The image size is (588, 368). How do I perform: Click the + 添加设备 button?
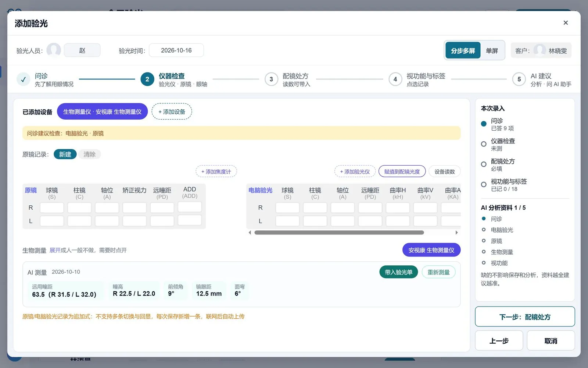click(172, 112)
